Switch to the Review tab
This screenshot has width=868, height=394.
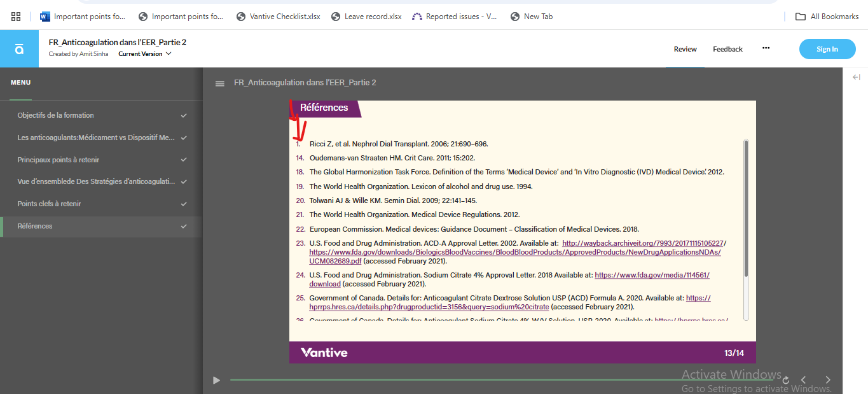pos(685,49)
